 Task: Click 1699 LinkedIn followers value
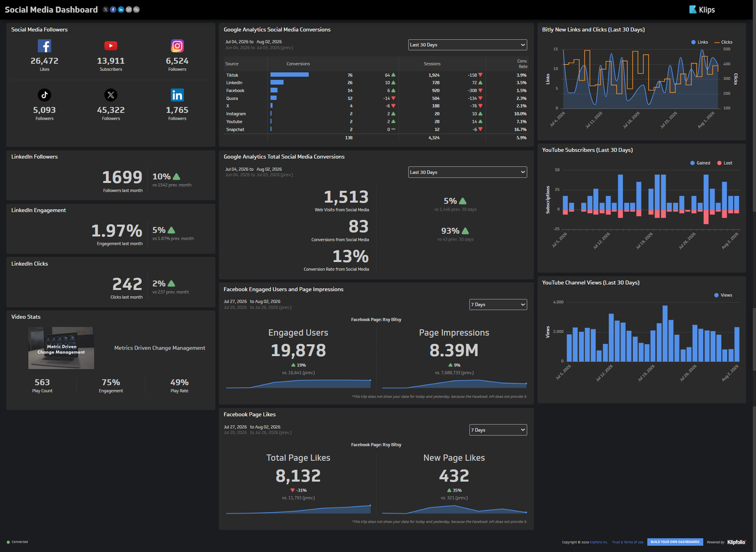pyautogui.click(x=122, y=177)
